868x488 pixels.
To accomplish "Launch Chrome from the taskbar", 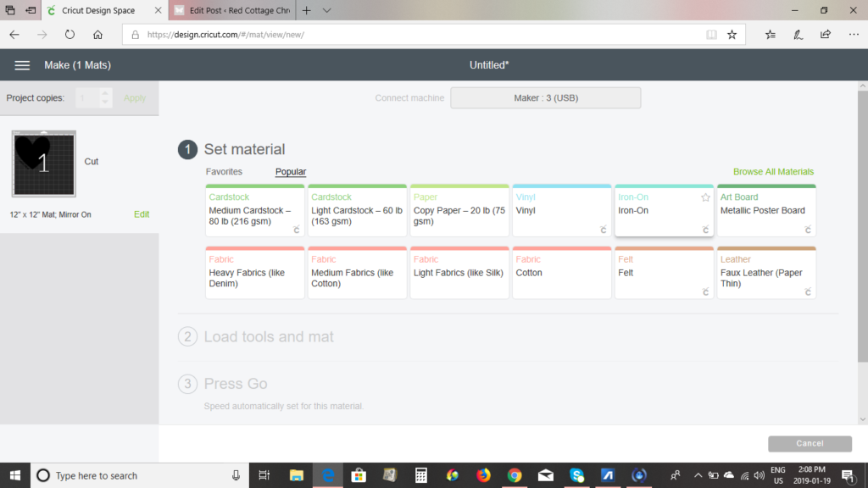I will [x=515, y=475].
